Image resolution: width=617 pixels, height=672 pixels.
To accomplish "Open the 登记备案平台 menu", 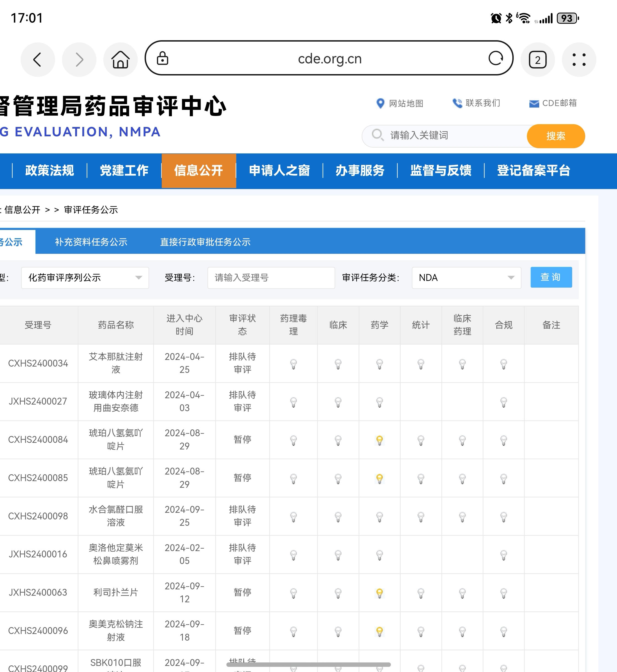I will point(534,170).
